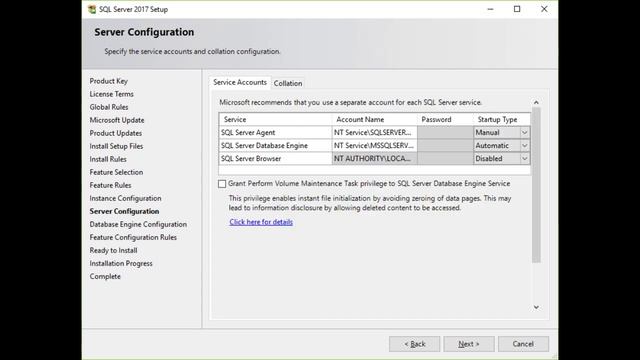Minimize the SQL Server Setup window

[x=490, y=9]
